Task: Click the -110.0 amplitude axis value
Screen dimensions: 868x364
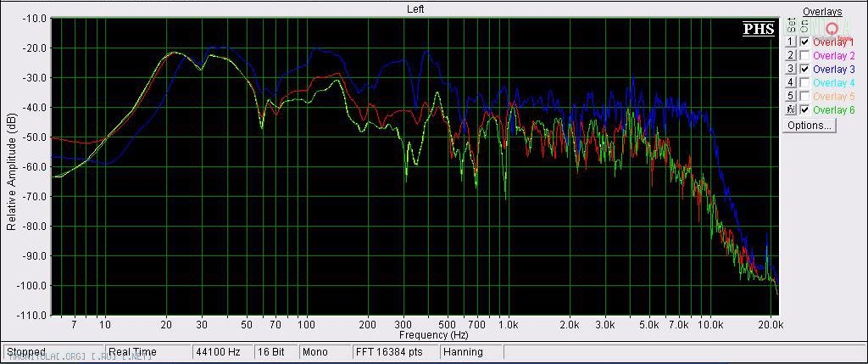Action: pos(33,316)
